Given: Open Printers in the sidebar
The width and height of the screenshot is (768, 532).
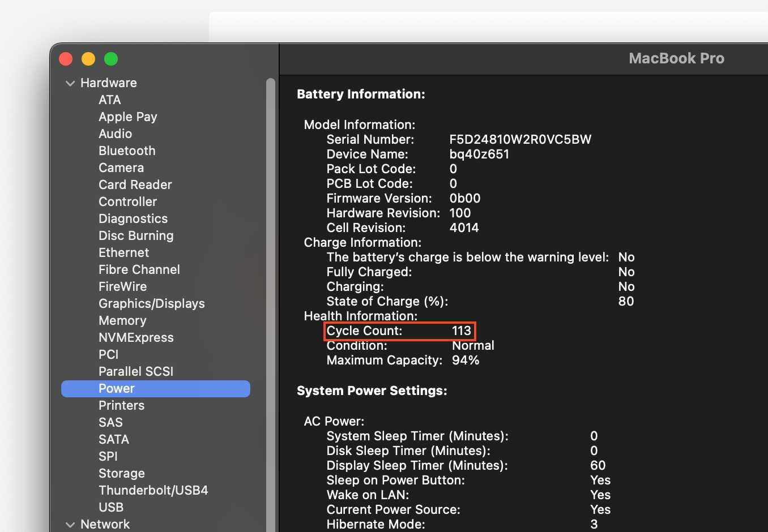Looking at the screenshot, I should 121,406.
